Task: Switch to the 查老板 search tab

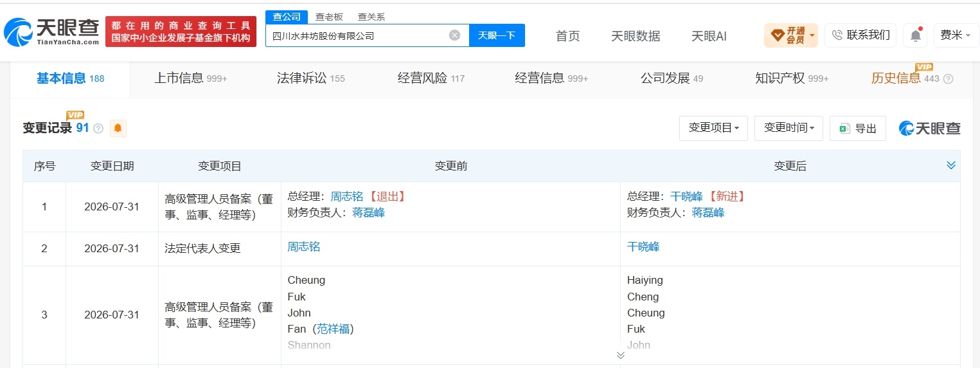Action: 329,17
